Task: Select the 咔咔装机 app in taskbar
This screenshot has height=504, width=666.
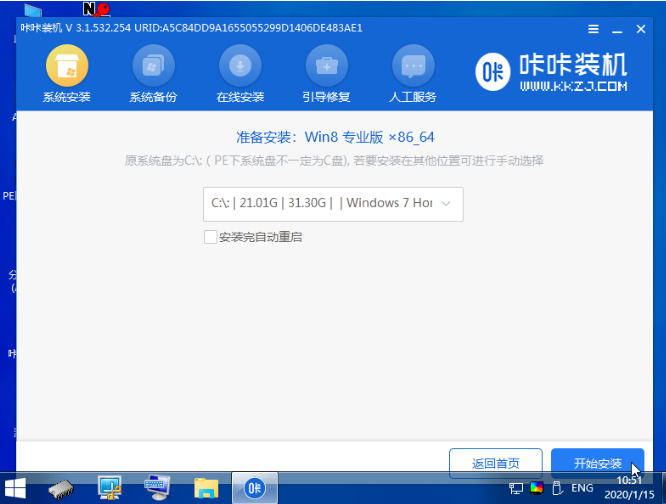Action: pos(255,488)
